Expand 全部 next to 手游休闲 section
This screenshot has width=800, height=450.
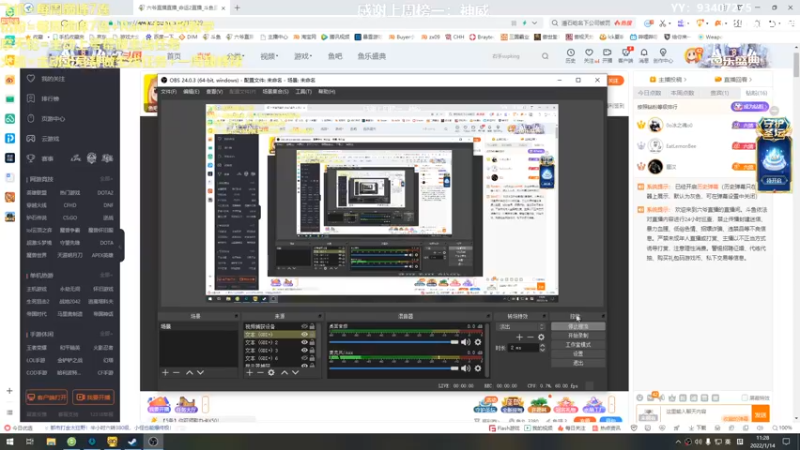(x=106, y=334)
